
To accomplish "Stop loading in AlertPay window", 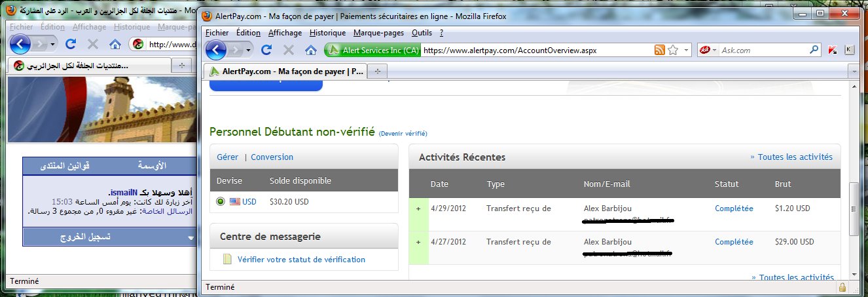I will tap(288, 50).
